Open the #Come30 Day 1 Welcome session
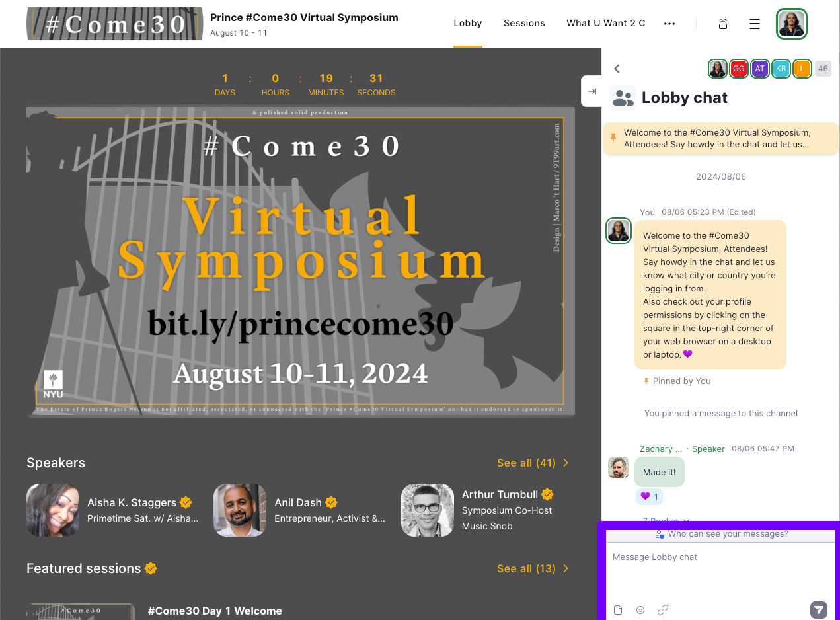Image resolution: width=840 pixels, height=620 pixels. (x=215, y=611)
